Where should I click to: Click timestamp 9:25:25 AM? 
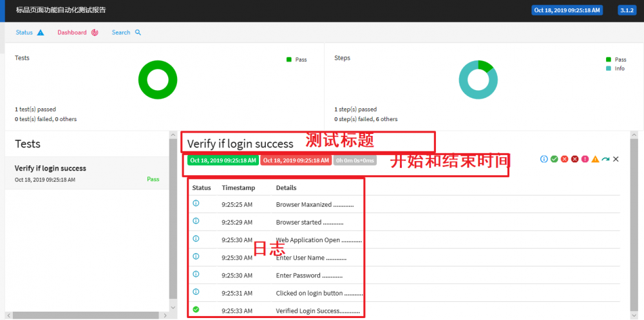[237, 205]
